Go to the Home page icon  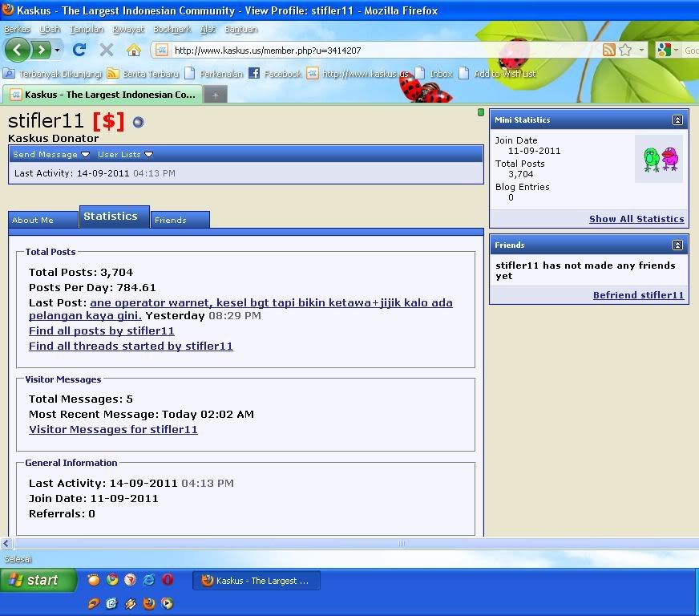coord(133,50)
